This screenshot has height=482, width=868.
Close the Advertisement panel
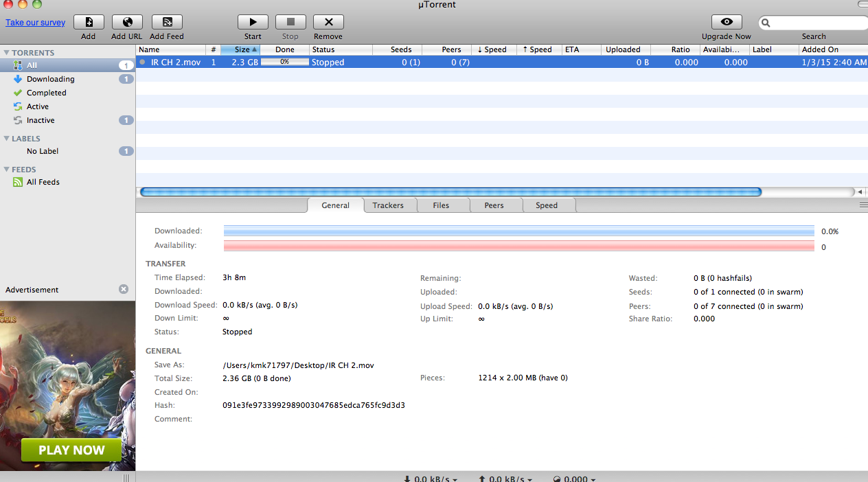(124, 289)
